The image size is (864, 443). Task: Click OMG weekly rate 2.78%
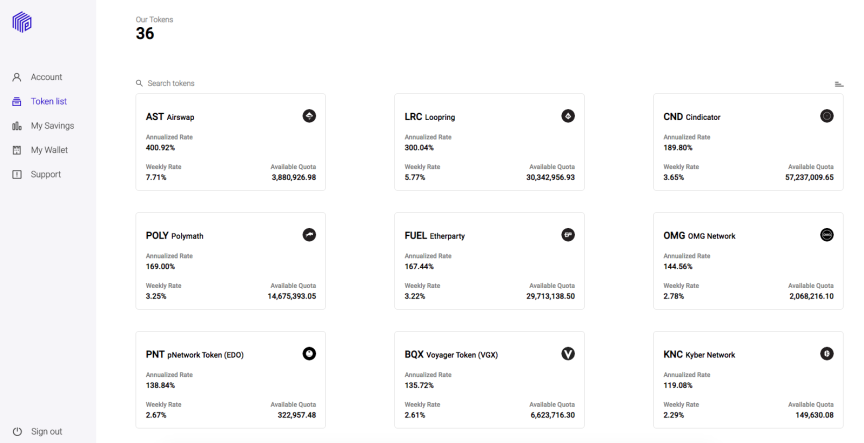click(x=674, y=296)
